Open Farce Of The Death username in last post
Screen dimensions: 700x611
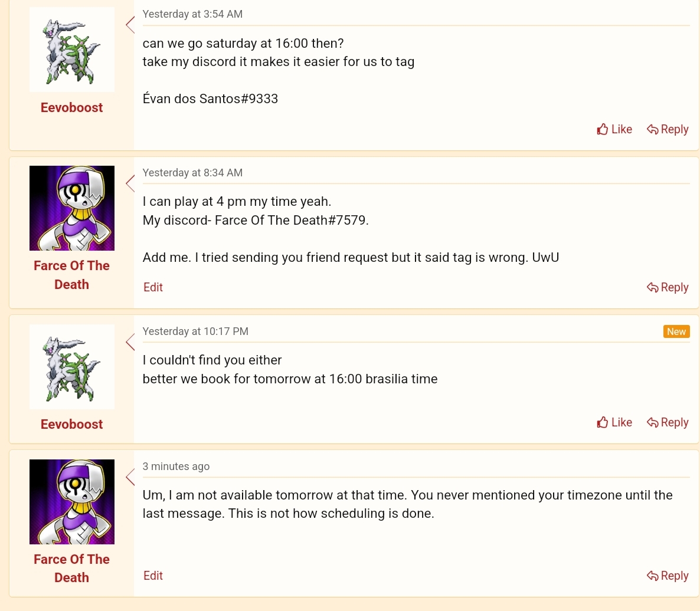(71, 568)
